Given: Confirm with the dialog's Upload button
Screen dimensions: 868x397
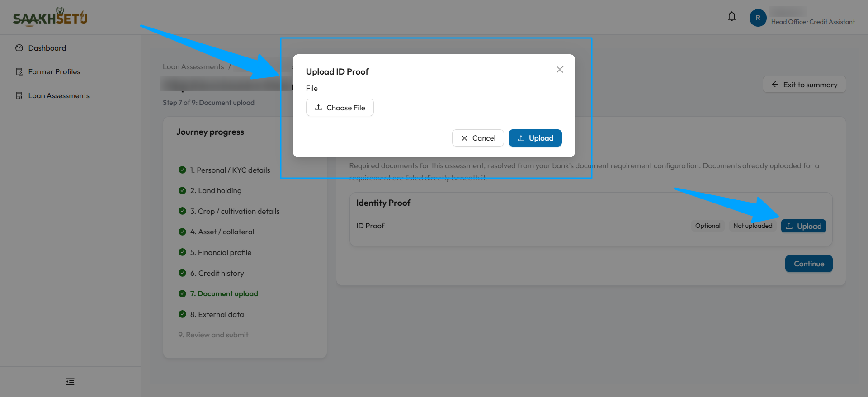Looking at the screenshot, I should [535, 138].
